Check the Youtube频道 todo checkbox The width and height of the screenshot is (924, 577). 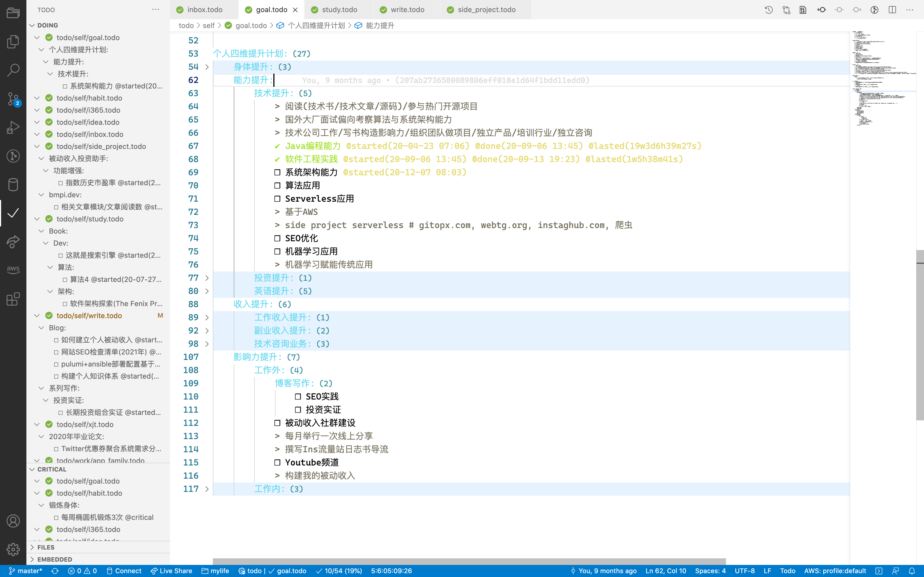(277, 462)
